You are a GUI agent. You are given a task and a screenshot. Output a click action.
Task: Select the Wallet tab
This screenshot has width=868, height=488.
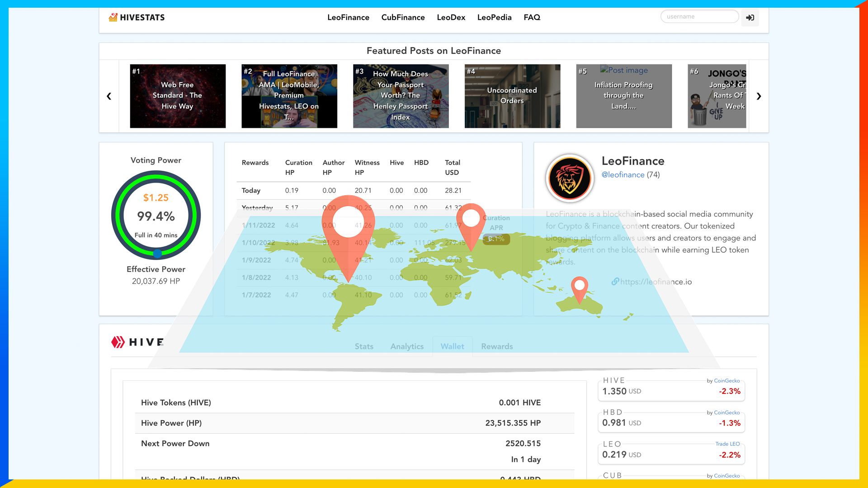[x=452, y=347]
